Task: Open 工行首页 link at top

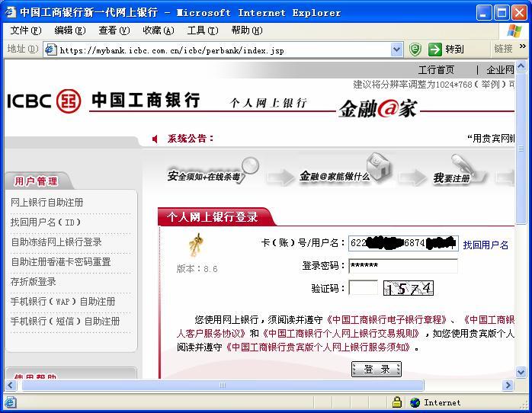Action: coord(436,70)
